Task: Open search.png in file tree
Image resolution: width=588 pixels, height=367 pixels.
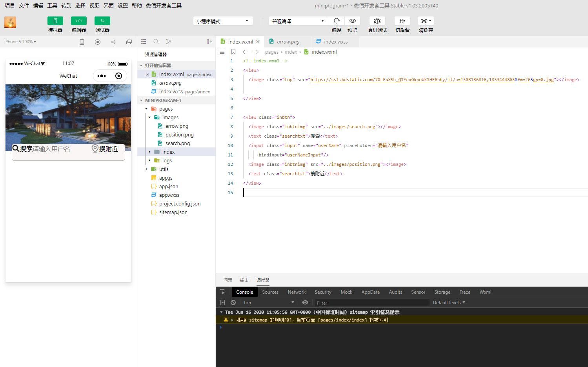Action: (x=177, y=143)
